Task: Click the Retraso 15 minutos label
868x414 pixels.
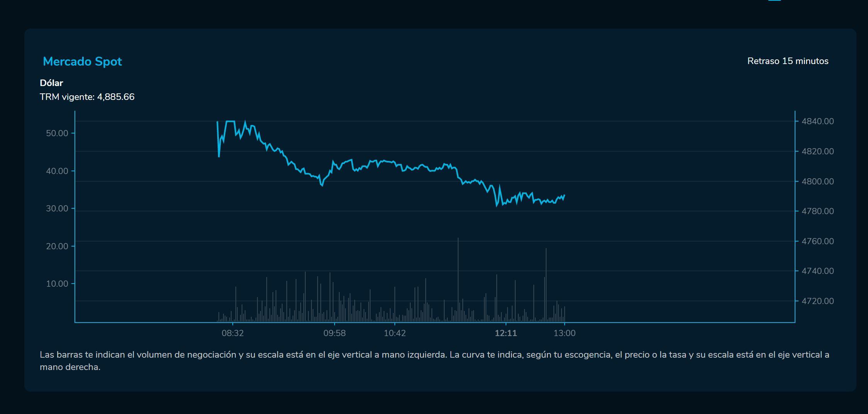Action: (x=788, y=61)
